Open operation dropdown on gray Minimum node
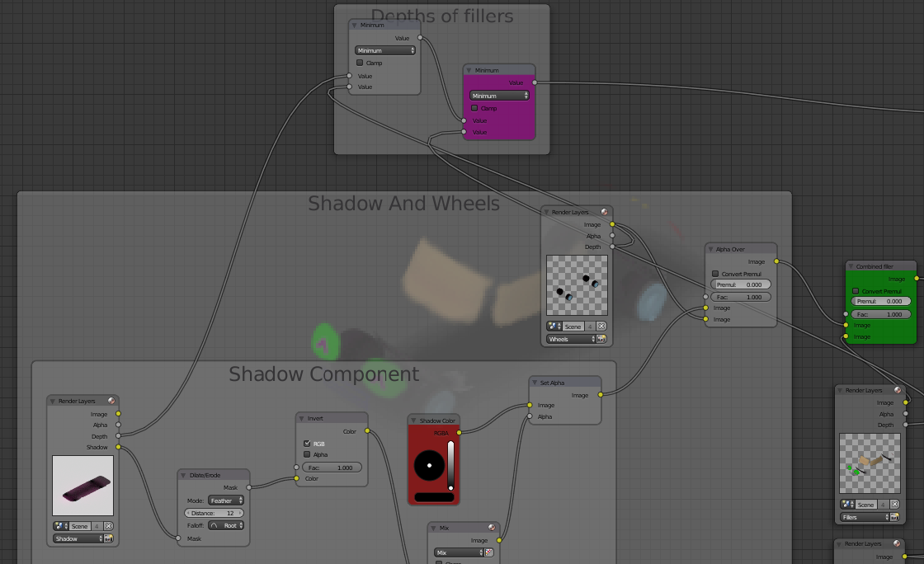 385,50
